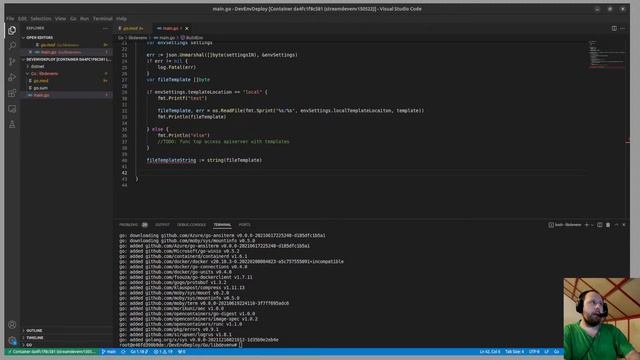Open the Help menu
Screen dimensions: 640x360
coord(121,18)
